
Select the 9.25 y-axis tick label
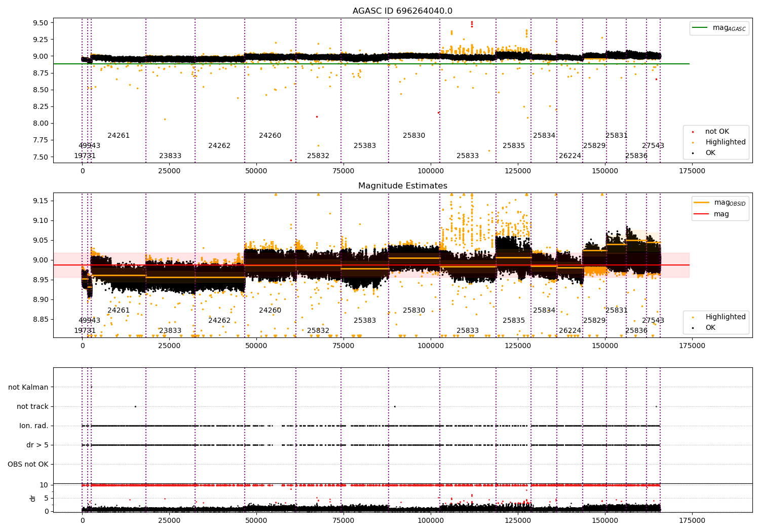point(41,40)
